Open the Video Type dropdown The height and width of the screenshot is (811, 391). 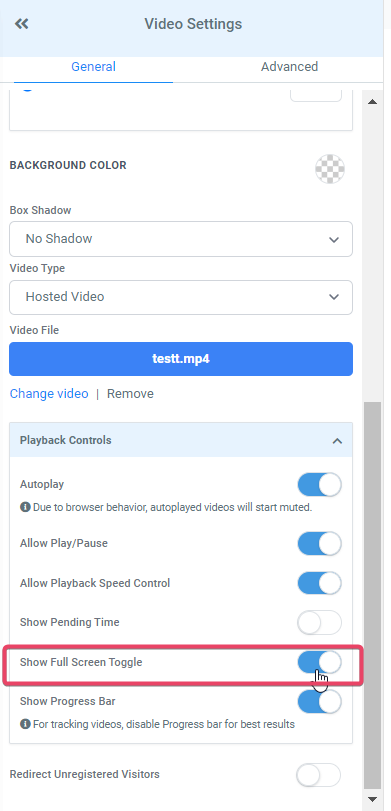click(x=181, y=297)
